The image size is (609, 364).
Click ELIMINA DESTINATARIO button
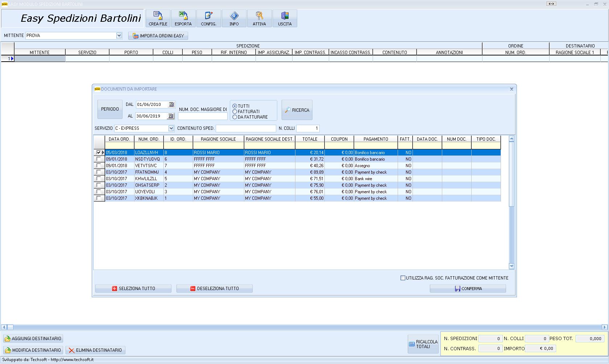click(95, 350)
